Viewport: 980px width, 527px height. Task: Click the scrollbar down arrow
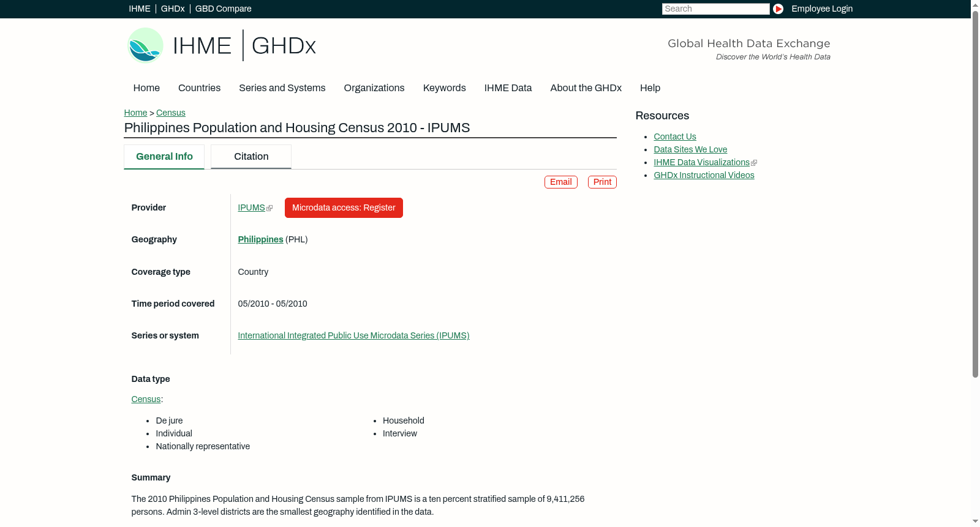975,522
